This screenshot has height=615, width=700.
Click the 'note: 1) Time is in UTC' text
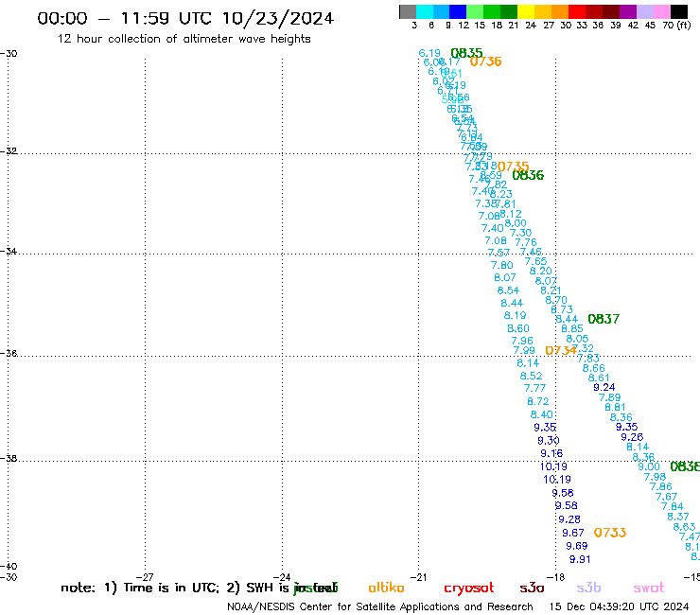point(140,588)
